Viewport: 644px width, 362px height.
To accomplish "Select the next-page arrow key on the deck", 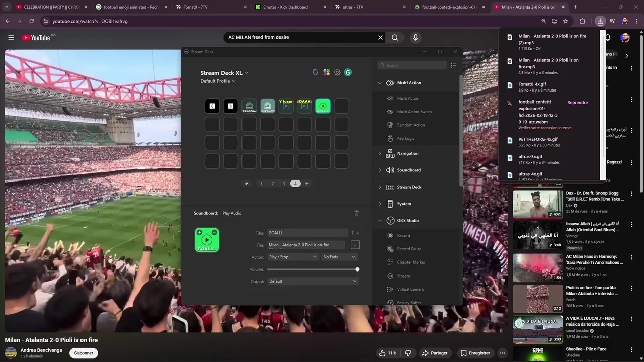I will pos(230,106).
